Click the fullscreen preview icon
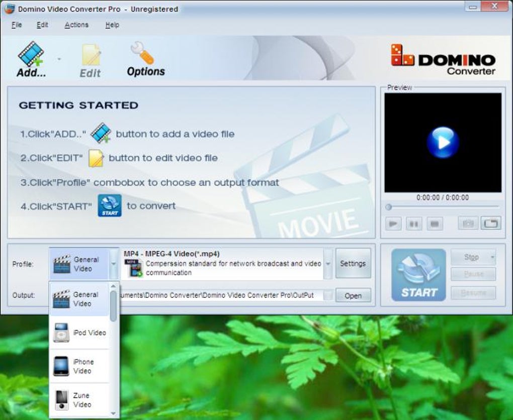This screenshot has height=420, width=513. coord(491,224)
